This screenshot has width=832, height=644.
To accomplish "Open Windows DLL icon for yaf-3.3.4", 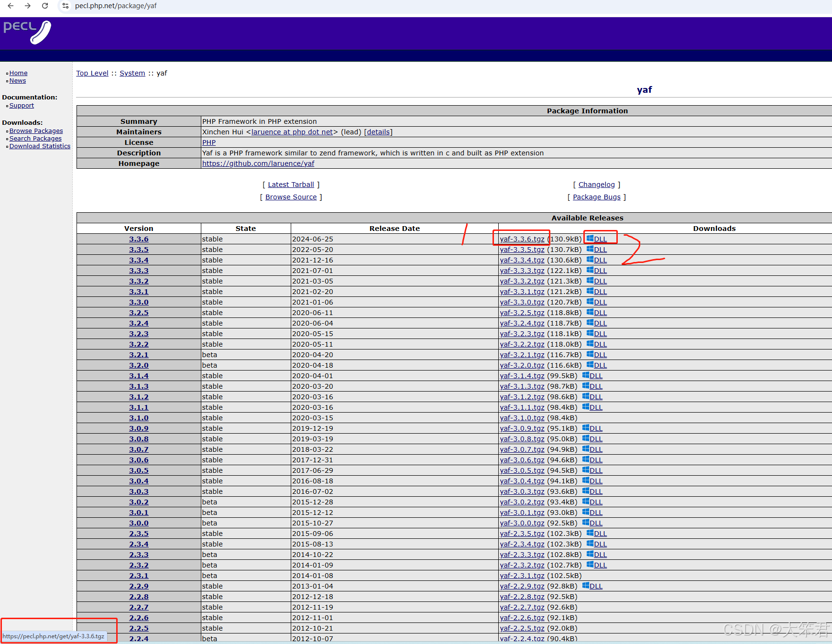I will 590,260.
